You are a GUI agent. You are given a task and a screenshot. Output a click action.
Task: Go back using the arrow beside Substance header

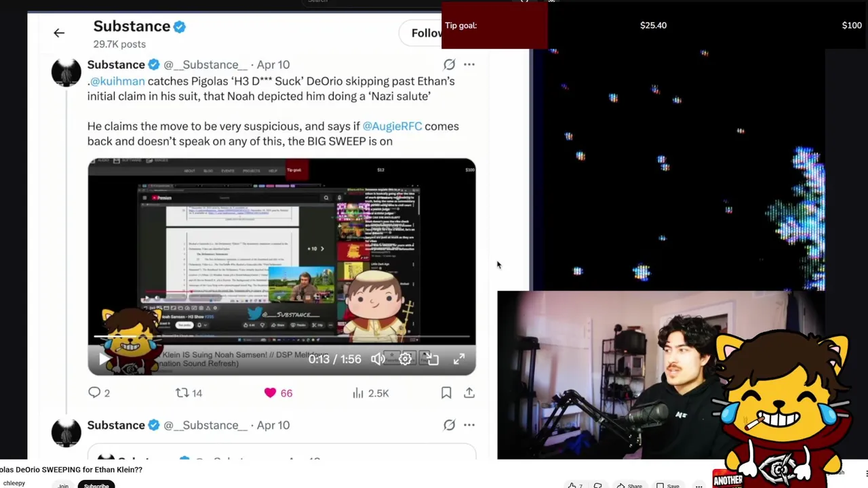pos(59,33)
